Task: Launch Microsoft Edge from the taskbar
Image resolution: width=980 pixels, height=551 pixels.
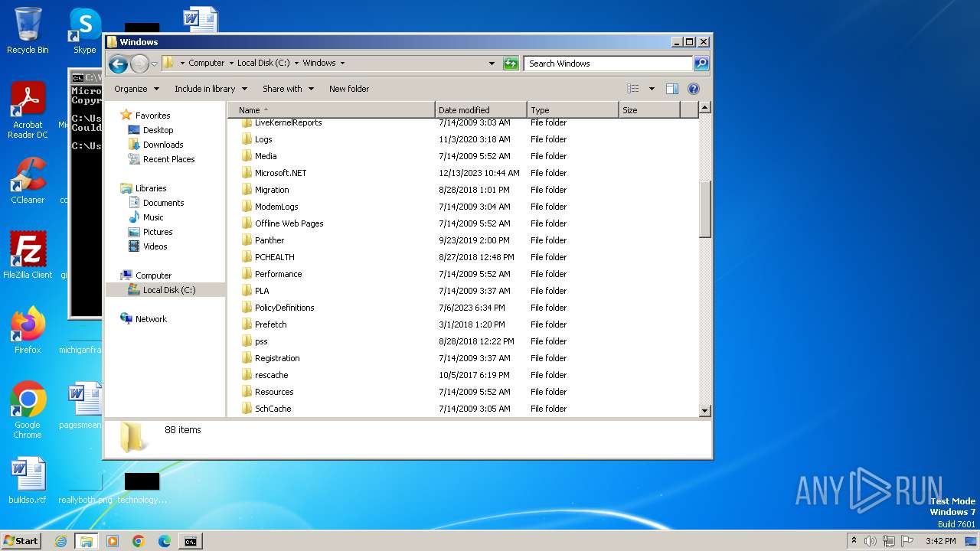Action: pyautogui.click(x=165, y=541)
